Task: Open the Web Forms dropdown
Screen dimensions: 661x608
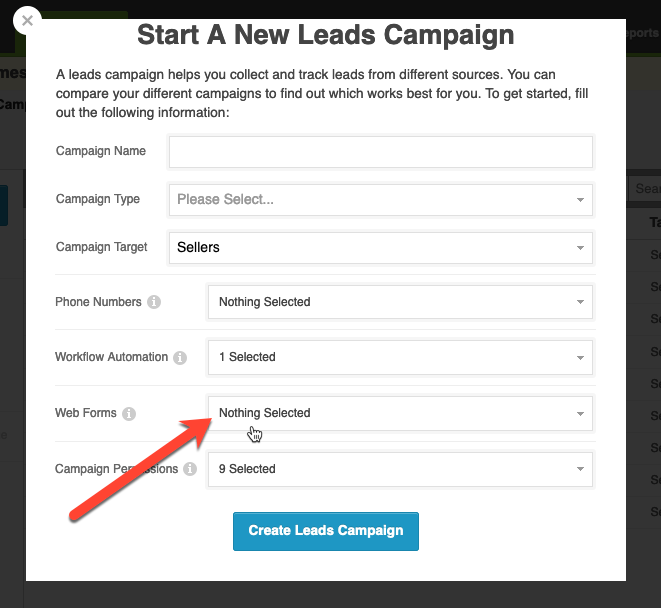Action: (400, 413)
